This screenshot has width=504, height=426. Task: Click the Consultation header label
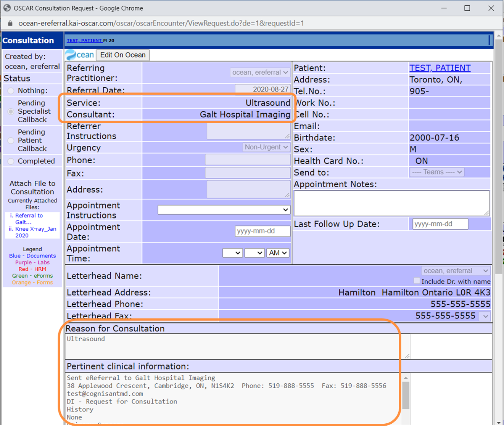pos(28,40)
